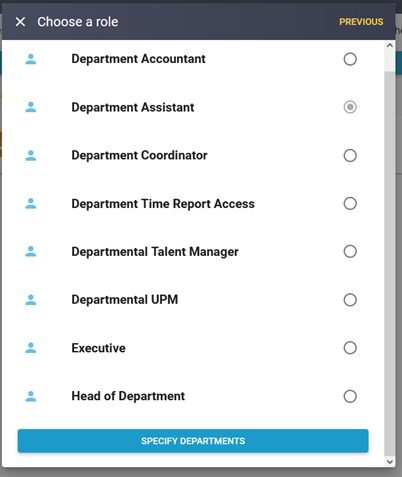Click the Specify Departments button
This screenshot has height=477, width=402.
[x=193, y=441]
